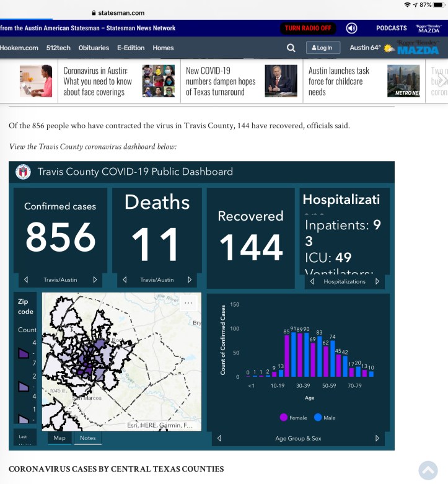Click the 856 confirmed cases number
The height and width of the screenshot is (484, 448).
point(61,237)
